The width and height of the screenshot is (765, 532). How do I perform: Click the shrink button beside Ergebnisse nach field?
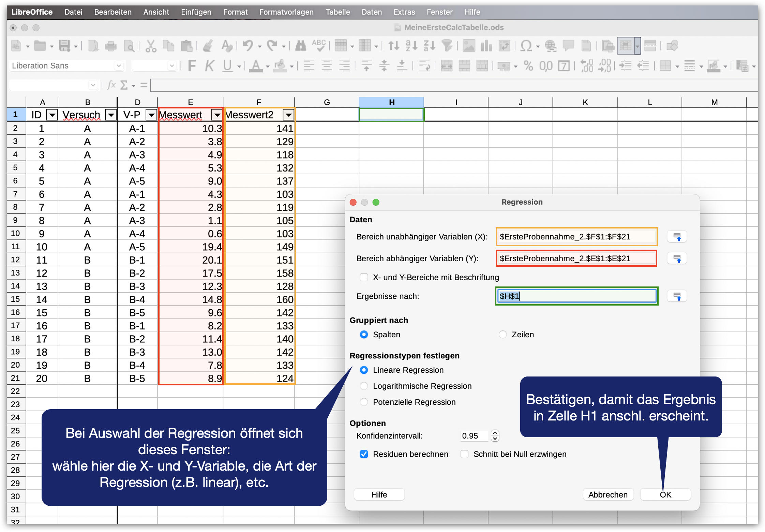point(677,296)
